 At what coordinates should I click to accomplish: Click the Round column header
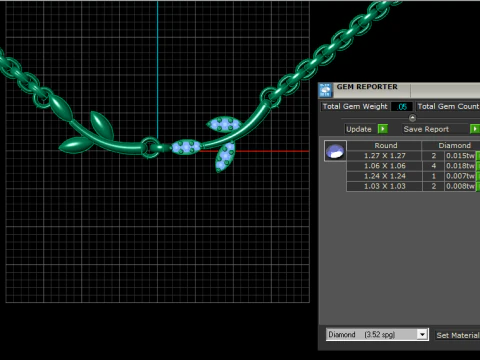click(385, 145)
